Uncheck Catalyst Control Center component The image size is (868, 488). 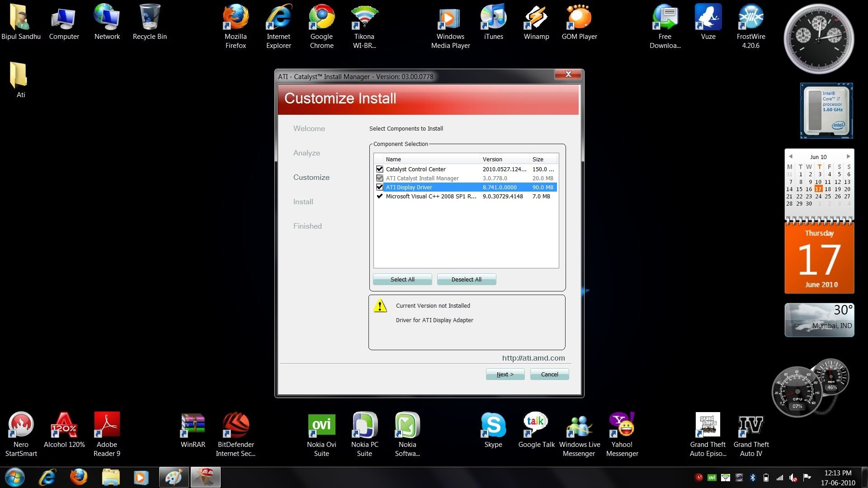[380, 169]
